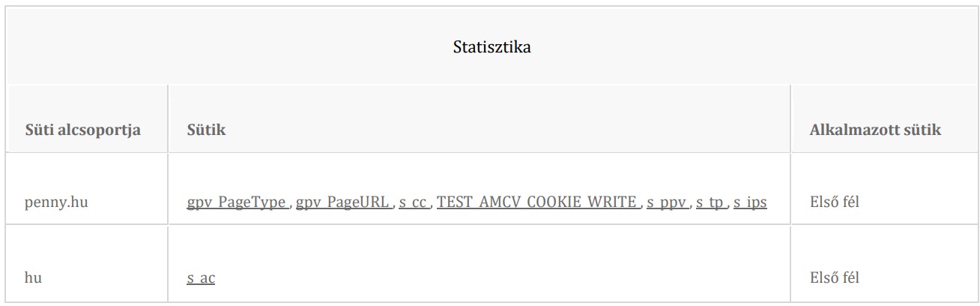Click the s_ppv cookie link
Image resolution: width=980 pixels, height=306 pixels.
pos(668,202)
